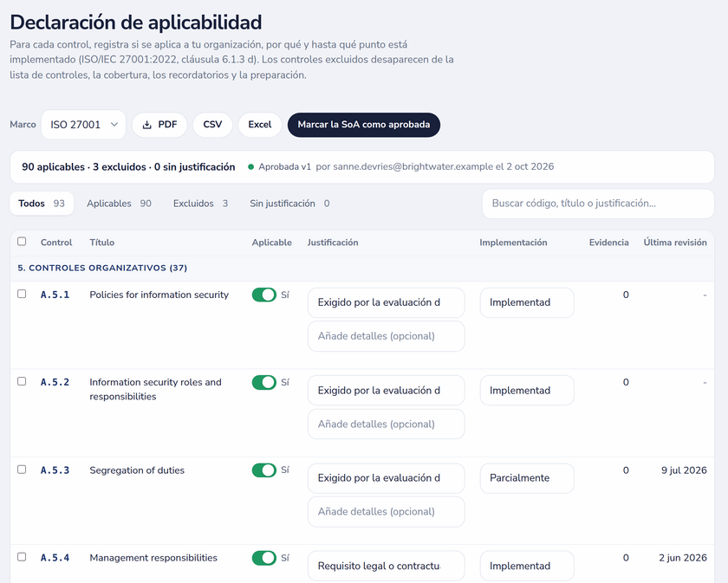Select the A.5.4 row checkbox
Viewport: 728px width, 583px height.
coord(22,556)
